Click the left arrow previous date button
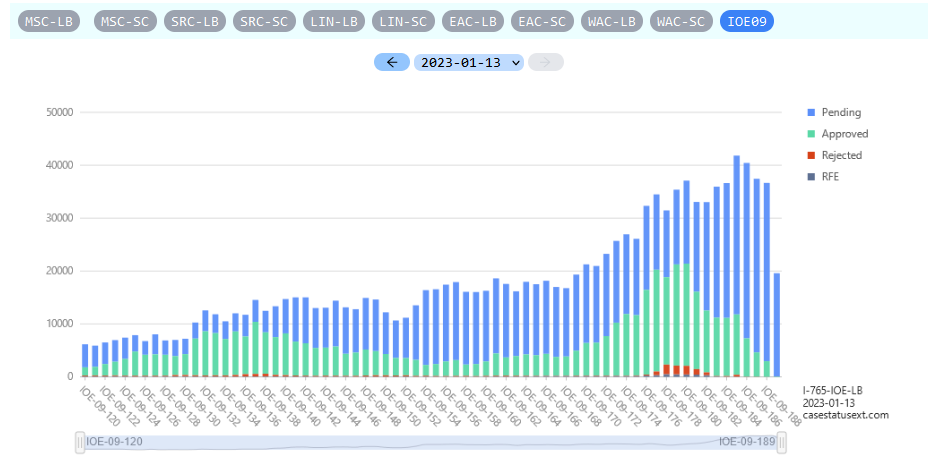The height and width of the screenshot is (461, 945). click(x=391, y=62)
